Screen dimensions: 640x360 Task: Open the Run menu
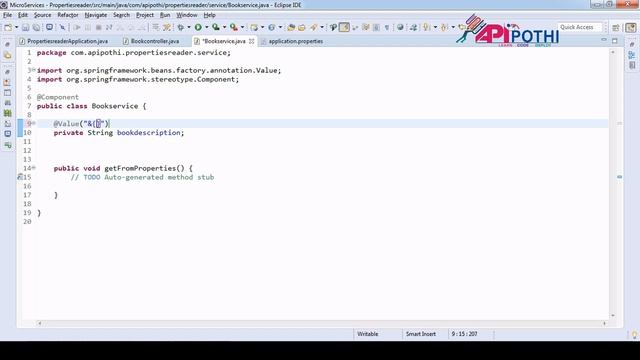(x=165, y=15)
